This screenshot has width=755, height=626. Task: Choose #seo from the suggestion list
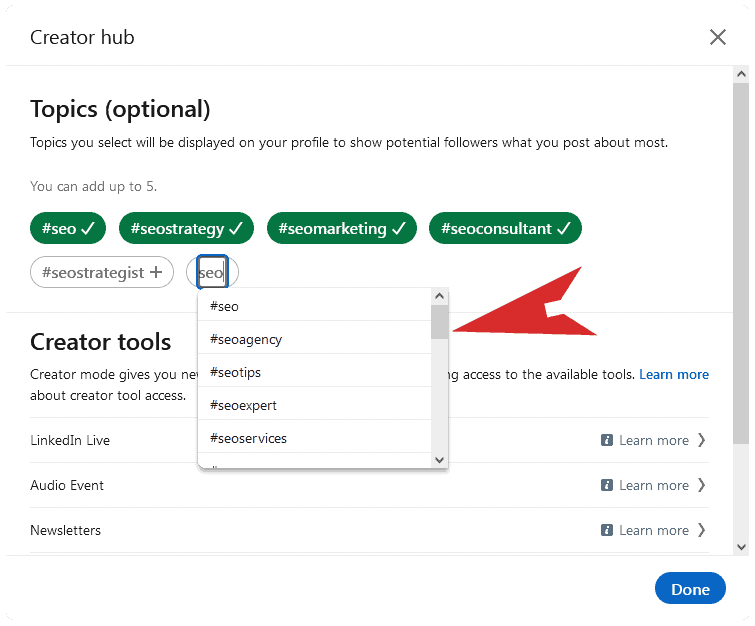[x=314, y=306]
